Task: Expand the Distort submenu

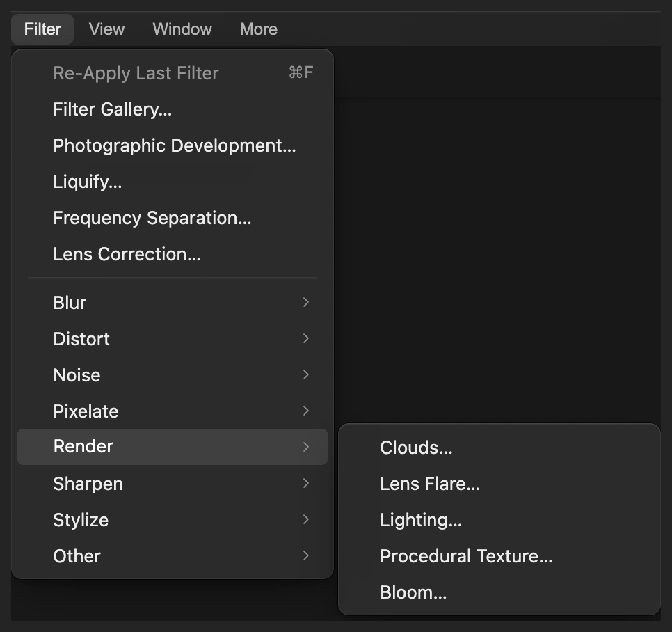Action: (x=173, y=339)
